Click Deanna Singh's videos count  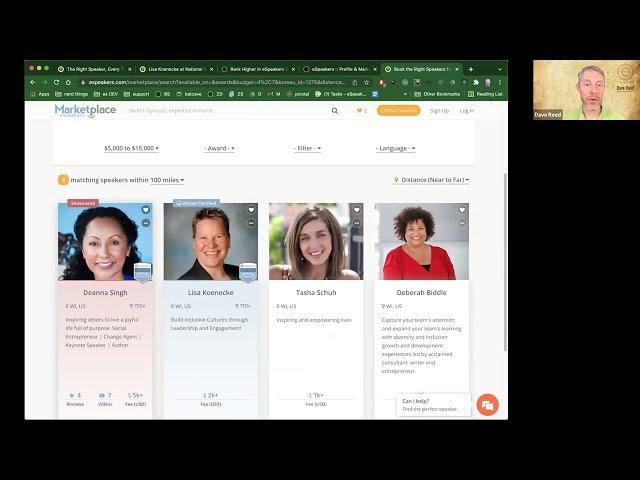click(x=105, y=395)
